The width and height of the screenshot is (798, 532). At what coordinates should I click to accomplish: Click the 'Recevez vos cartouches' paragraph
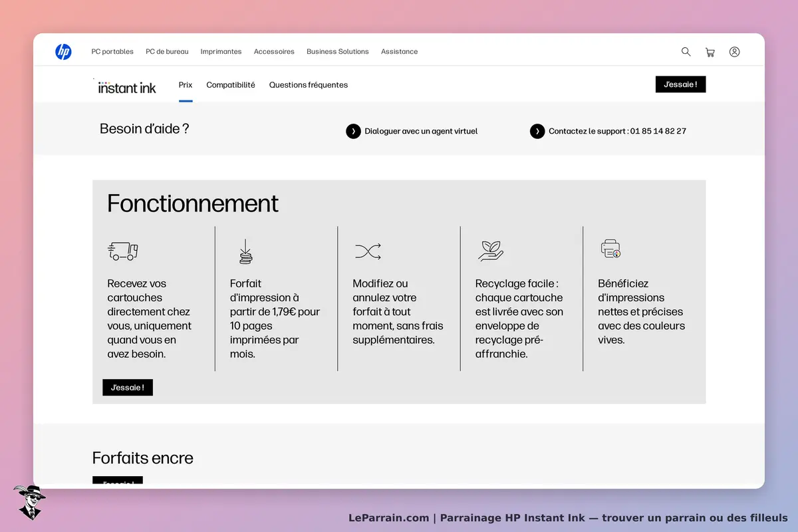point(150,319)
